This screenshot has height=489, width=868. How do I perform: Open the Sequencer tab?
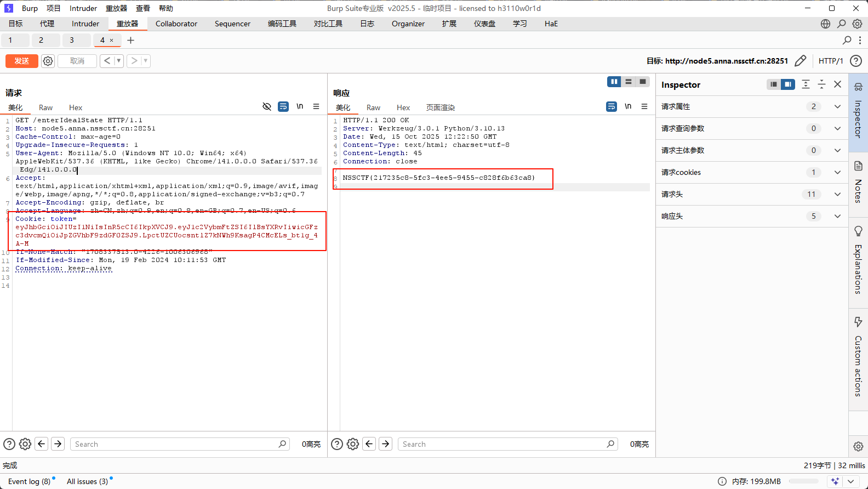232,24
